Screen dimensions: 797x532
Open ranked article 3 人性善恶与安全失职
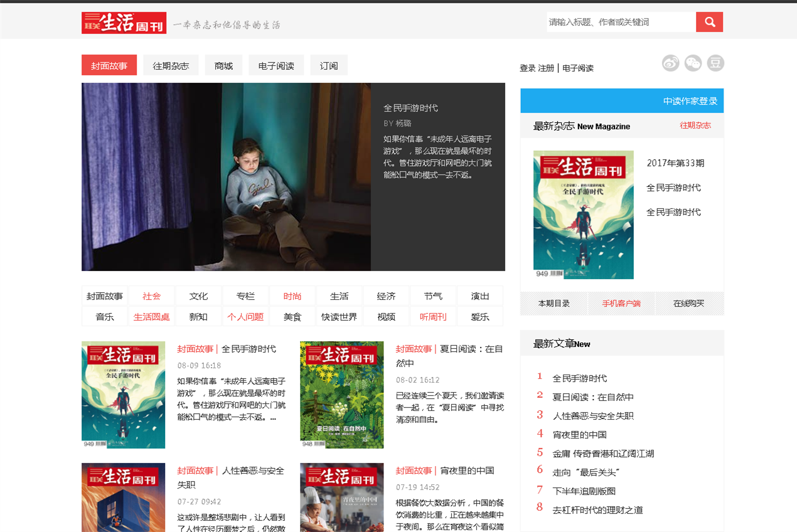[593, 416]
